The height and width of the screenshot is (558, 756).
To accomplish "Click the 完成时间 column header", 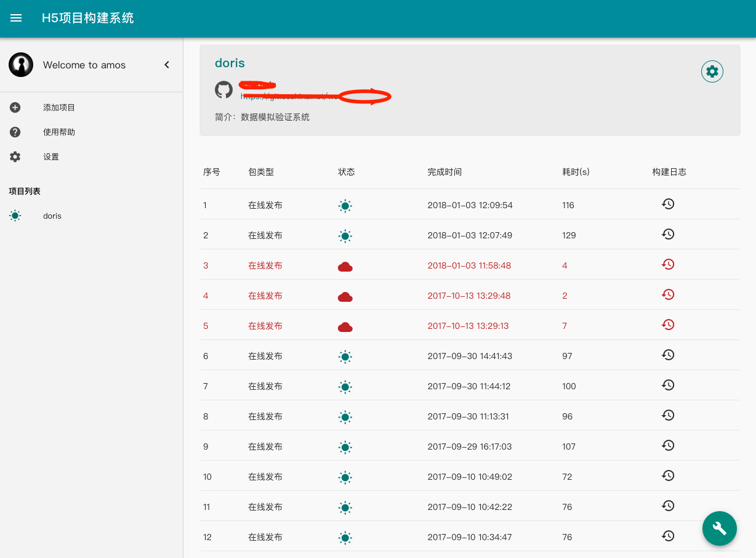I will coord(444,172).
